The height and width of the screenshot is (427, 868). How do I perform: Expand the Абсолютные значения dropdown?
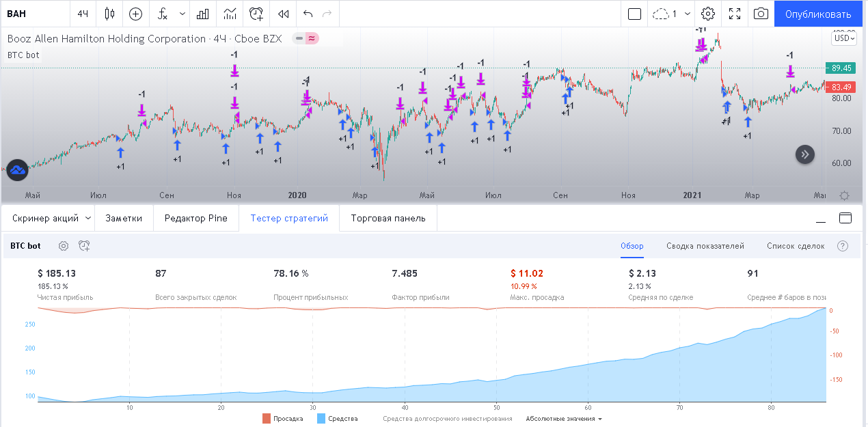pyautogui.click(x=564, y=419)
